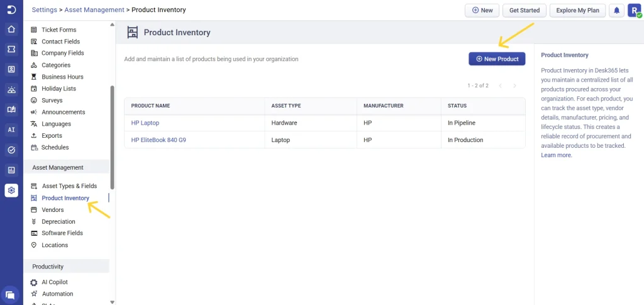Click the notifications bell icon
The height and width of the screenshot is (305, 644).
coord(616,11)
